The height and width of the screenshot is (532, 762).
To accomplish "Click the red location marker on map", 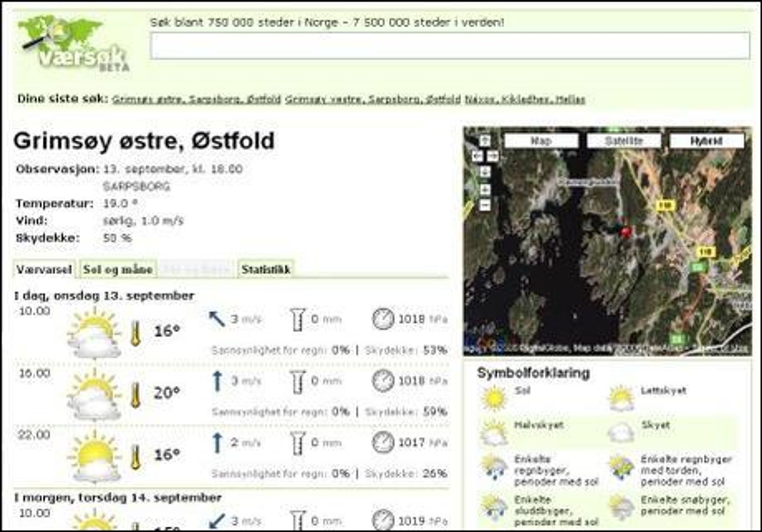I will click(x=626, y=232).
